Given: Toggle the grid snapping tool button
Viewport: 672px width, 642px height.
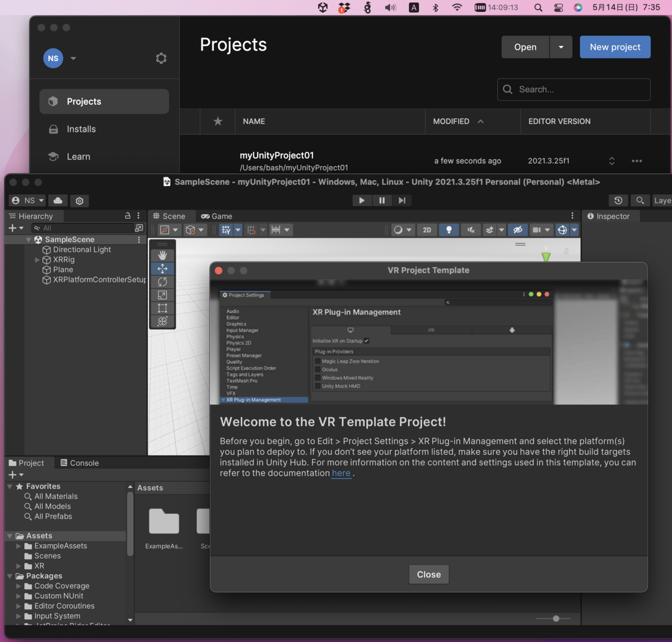Looking at the screenshot, I should (x=251, y=230).
